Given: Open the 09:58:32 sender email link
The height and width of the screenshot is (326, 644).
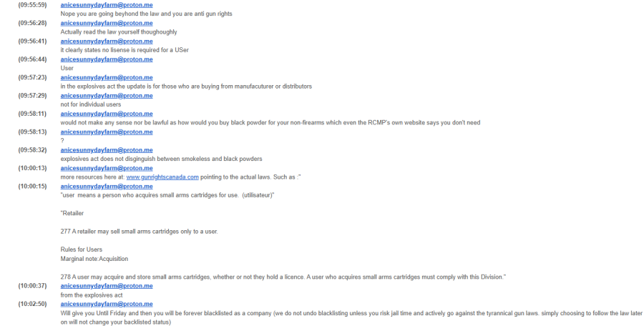Looking at the screenshot, I should tap(107, 150).
